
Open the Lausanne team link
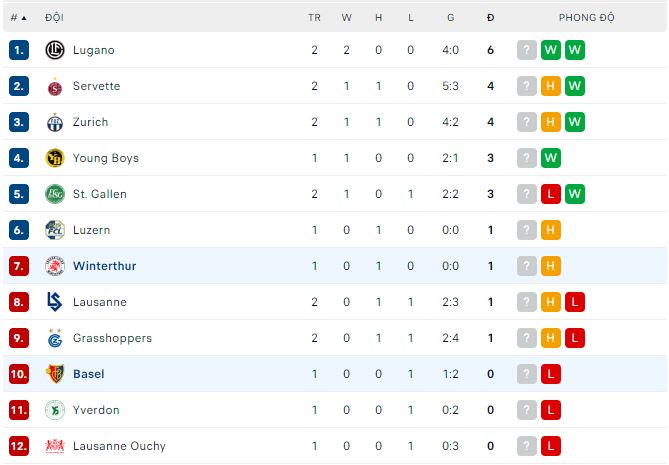(x=99, y=302)
